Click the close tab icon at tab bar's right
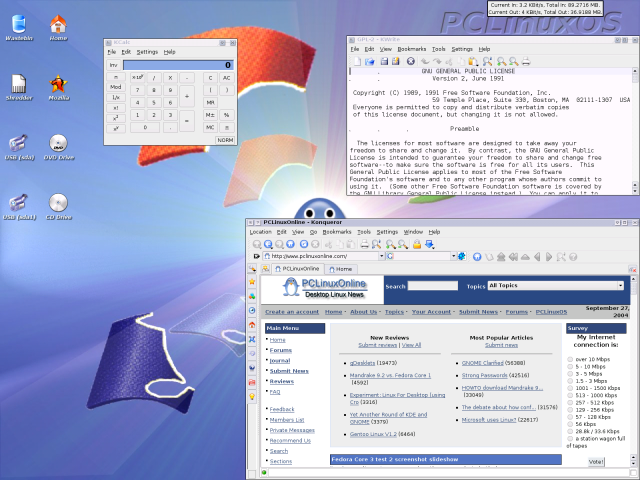640x480 pixels. 632,269
